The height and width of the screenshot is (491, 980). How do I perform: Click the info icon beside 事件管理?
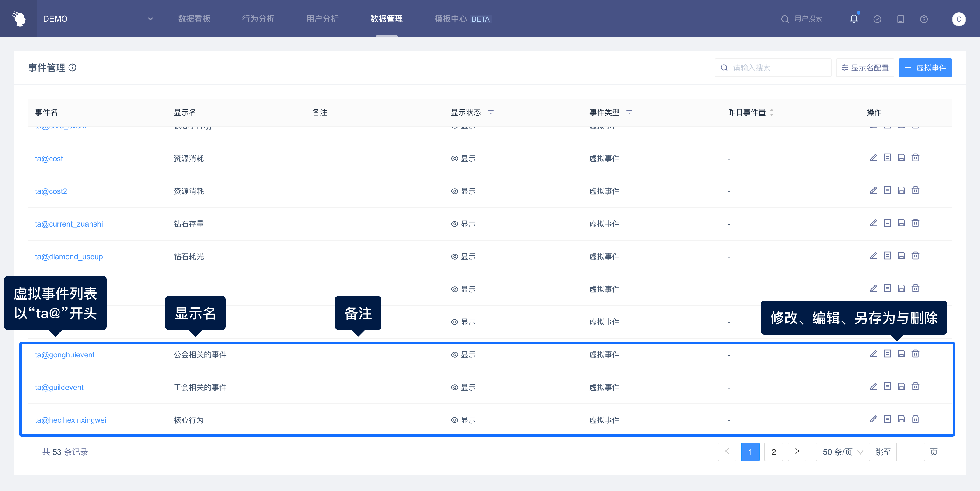(72, 68)
